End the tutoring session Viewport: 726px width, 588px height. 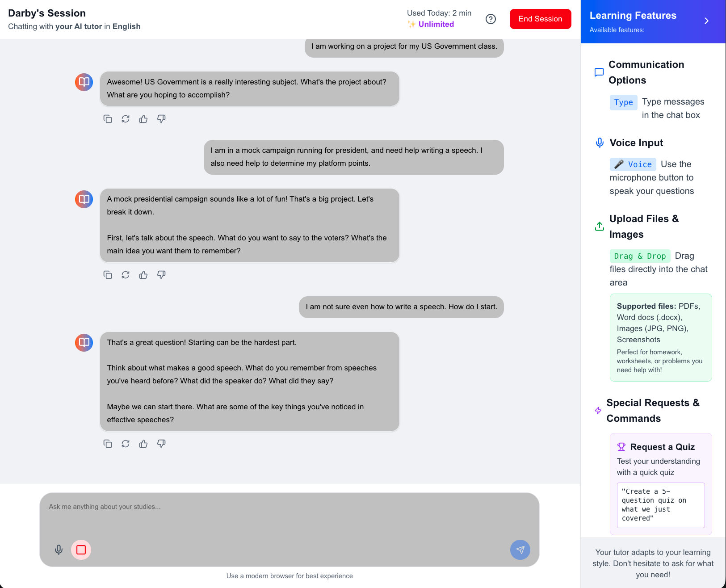click(x=540, y=19)
